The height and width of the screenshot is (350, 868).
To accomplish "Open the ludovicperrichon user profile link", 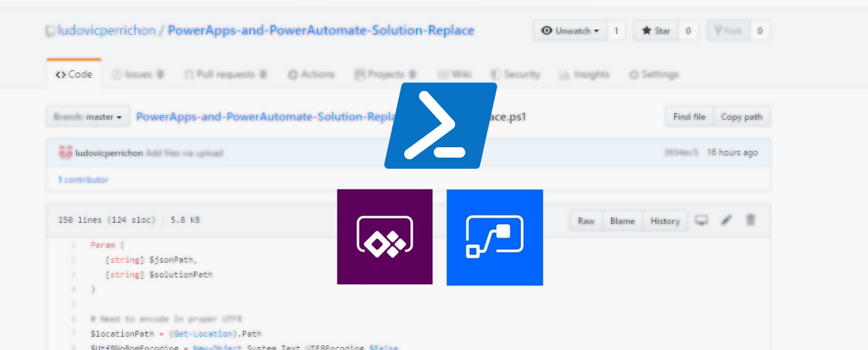I will [107, 30].
